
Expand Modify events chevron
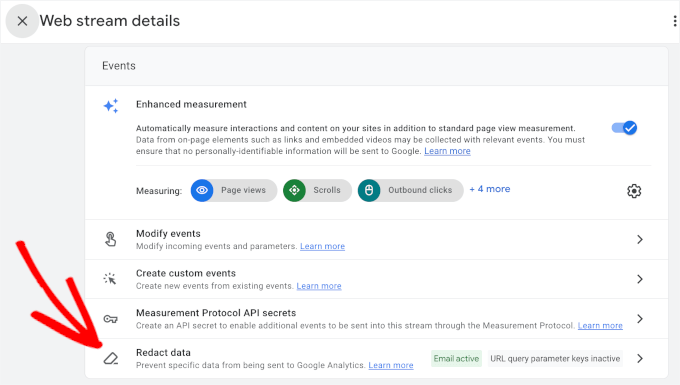640,239
